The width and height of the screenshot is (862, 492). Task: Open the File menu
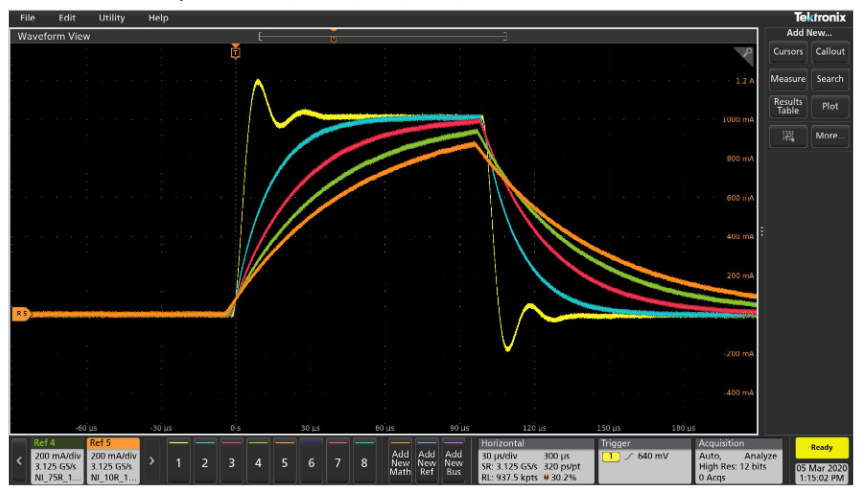click(x=27, y=18)
